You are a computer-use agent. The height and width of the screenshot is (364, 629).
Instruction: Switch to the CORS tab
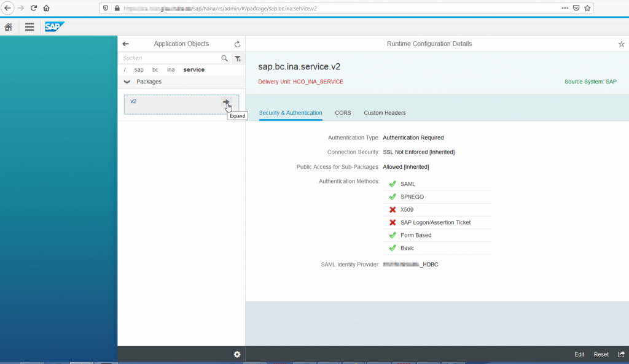(x=343, y=113)
